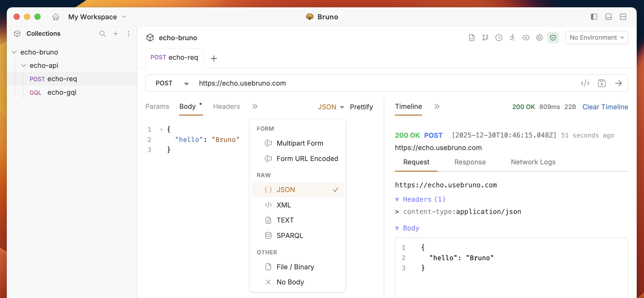Select the echo-gql request
Screen dimensions: 644x298
[x=62, y=92]
